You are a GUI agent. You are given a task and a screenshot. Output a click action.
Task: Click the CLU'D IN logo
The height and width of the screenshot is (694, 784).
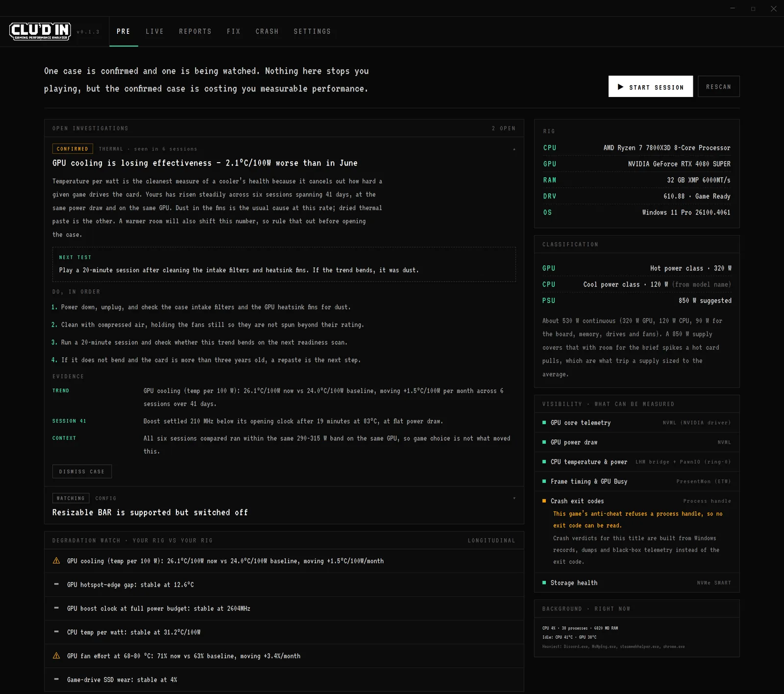tap(40, 31)
